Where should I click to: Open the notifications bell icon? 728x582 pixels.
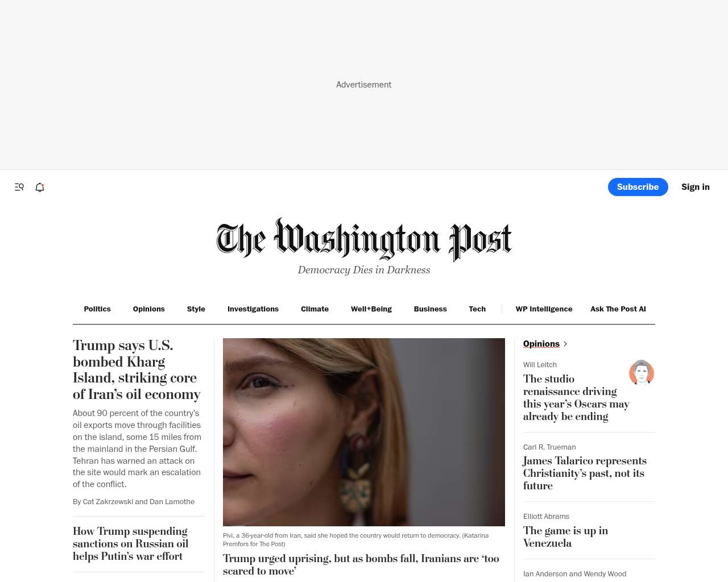tap(40, 187)
